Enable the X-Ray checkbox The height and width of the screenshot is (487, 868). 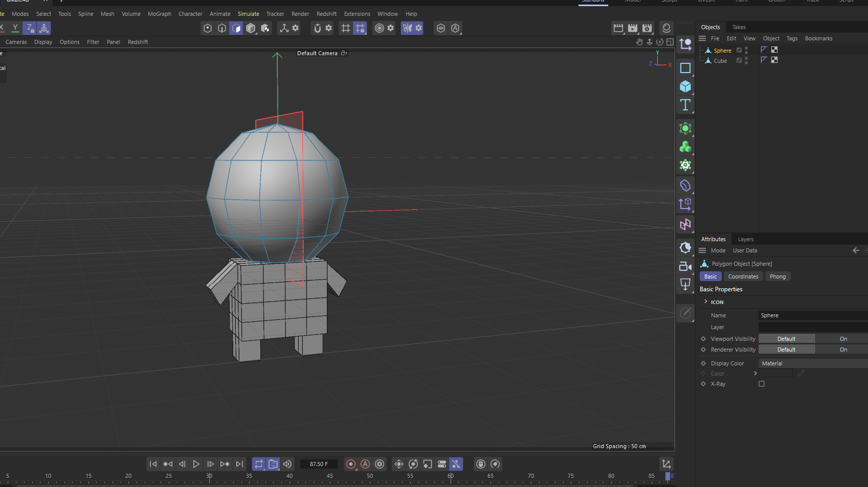coord(761,384)
